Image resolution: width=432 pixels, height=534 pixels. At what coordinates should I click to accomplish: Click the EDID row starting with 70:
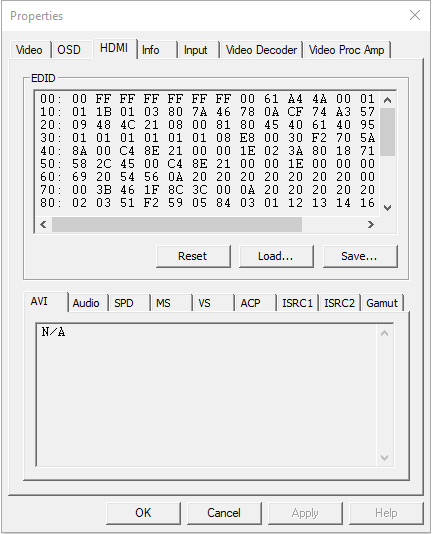click(207, 190)
